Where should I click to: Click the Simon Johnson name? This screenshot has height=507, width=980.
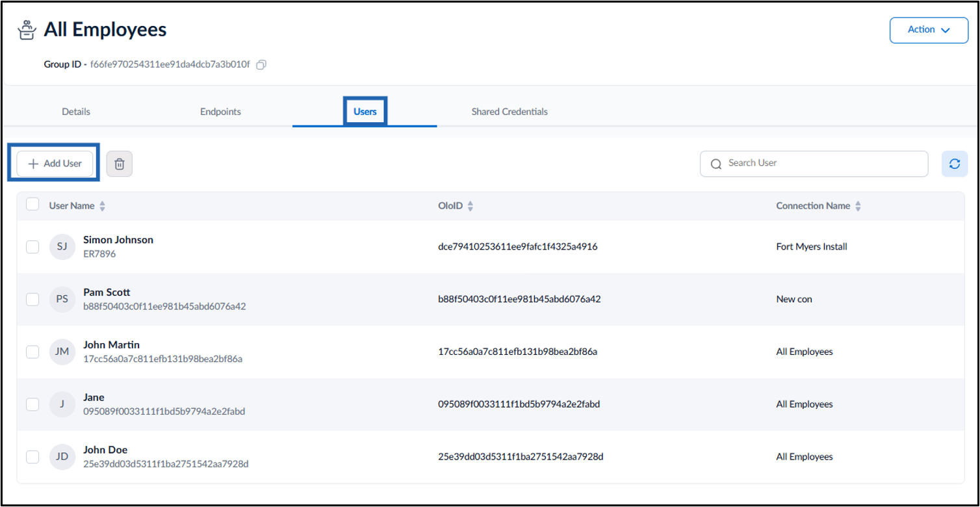click(x=118, y=240)
